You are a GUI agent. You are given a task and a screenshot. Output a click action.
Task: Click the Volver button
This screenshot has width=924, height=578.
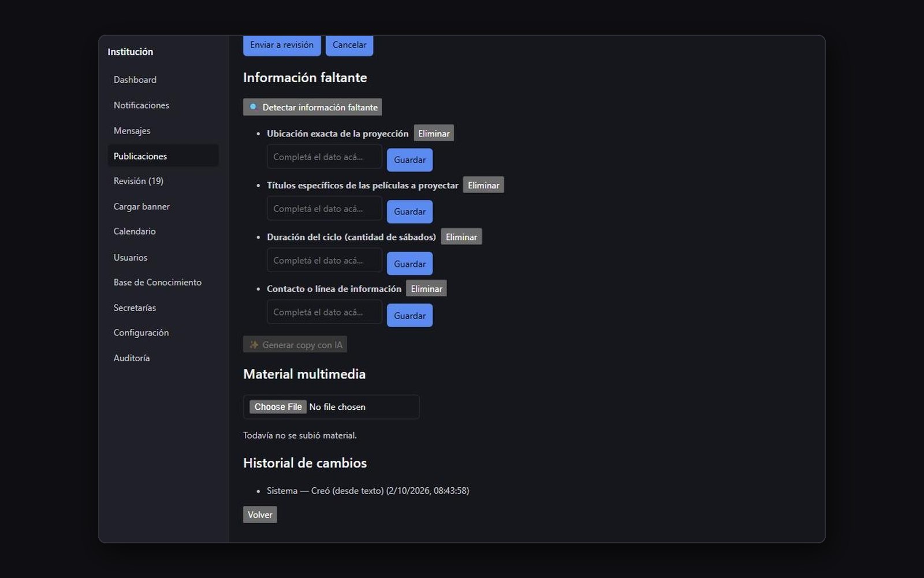pos(260,514)
